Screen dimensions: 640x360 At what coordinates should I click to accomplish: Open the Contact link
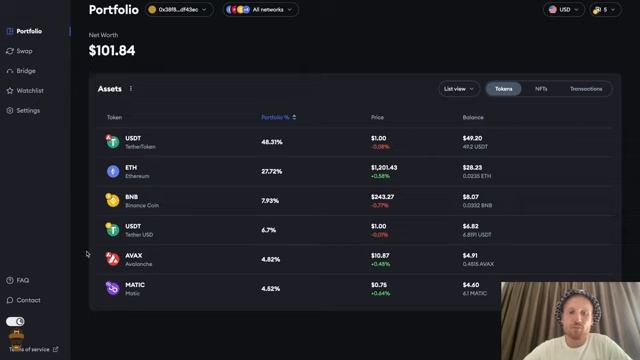coord(28,300)
